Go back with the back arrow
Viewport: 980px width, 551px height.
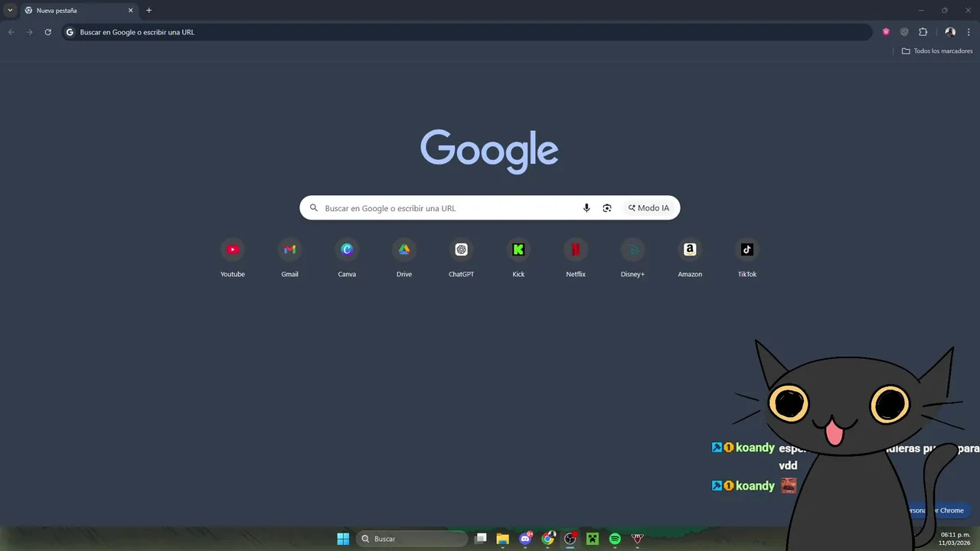[x=11, y=32]
